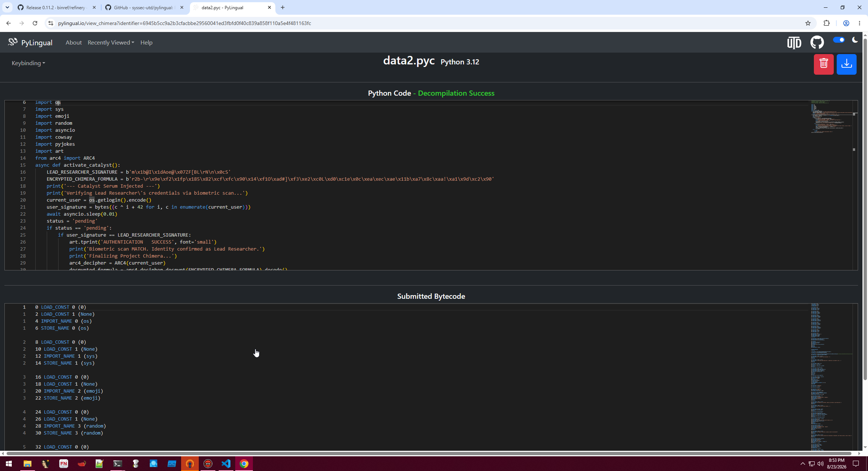
Task: Switch to the syssec-utd/pylingual GitHub tab
Action: click(x=144, y=7)
